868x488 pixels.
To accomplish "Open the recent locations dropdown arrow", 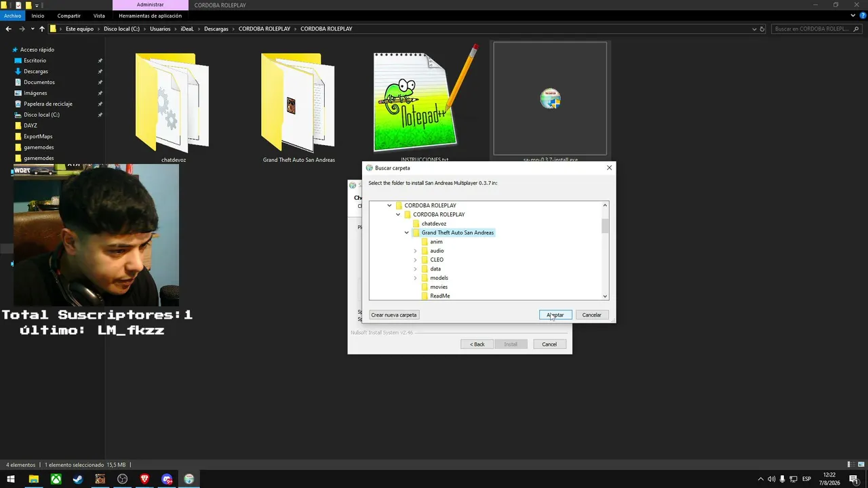I will pyautogui.click(x=31, y=29).
